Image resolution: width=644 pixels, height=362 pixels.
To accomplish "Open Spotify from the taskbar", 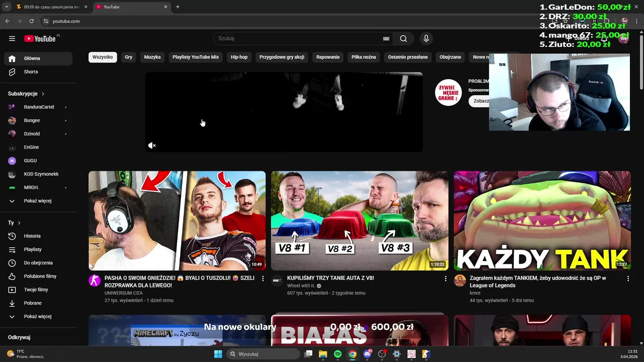I will (338, 354).
